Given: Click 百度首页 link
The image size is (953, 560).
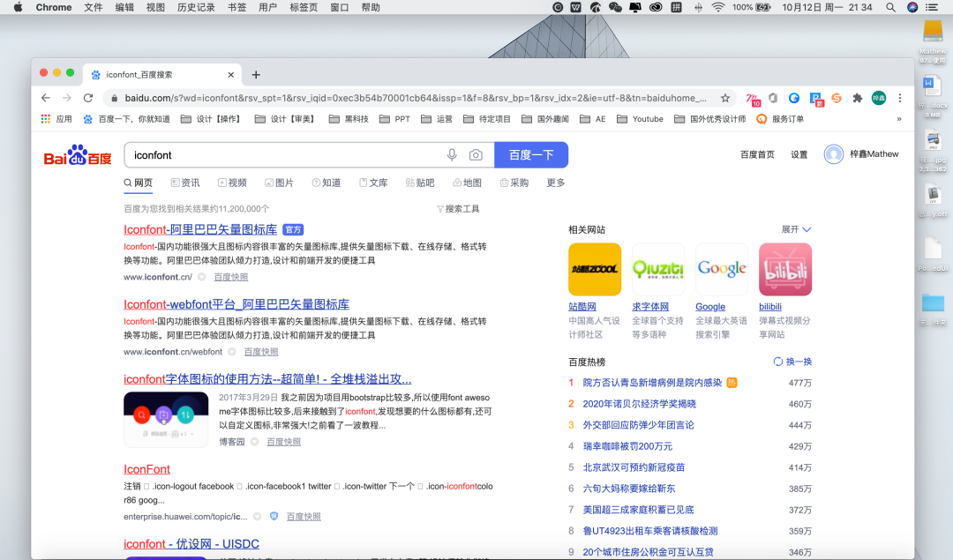Looking at the screenshot, I should (x=757, y=154).
